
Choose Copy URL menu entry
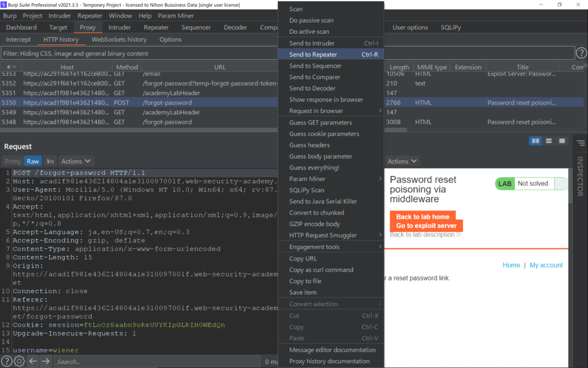tap(331, 259)
